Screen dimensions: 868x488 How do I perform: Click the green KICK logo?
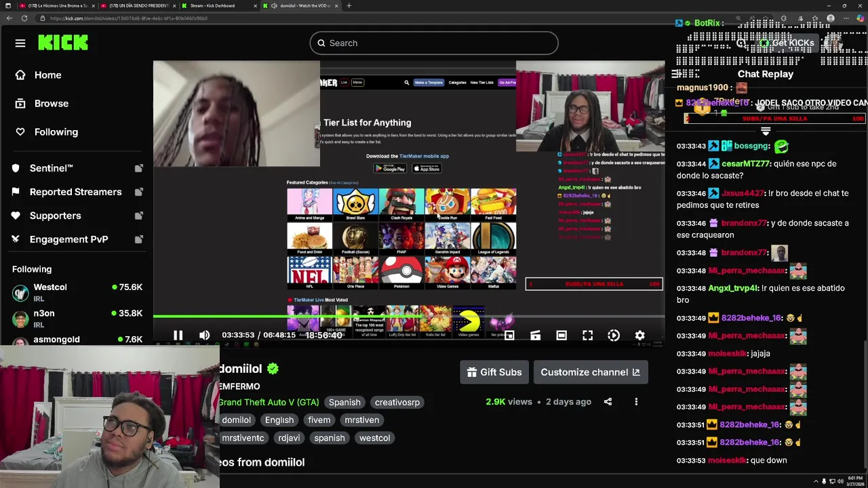[x=63, y=43]
